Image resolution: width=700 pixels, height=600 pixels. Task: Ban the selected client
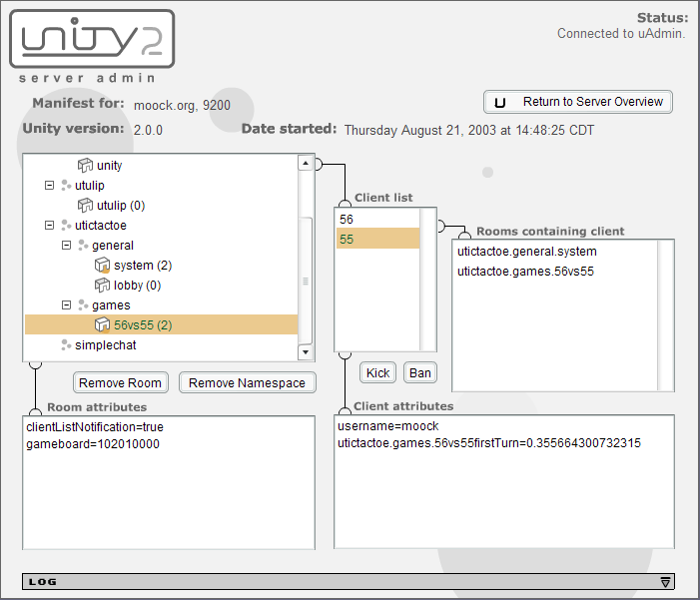point(420,372)
